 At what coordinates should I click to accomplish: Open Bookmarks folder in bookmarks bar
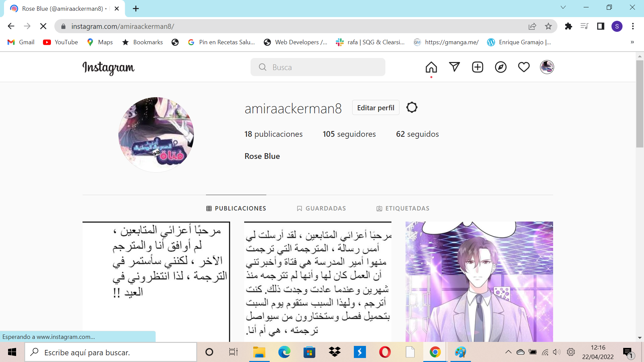tap(143, 42)
